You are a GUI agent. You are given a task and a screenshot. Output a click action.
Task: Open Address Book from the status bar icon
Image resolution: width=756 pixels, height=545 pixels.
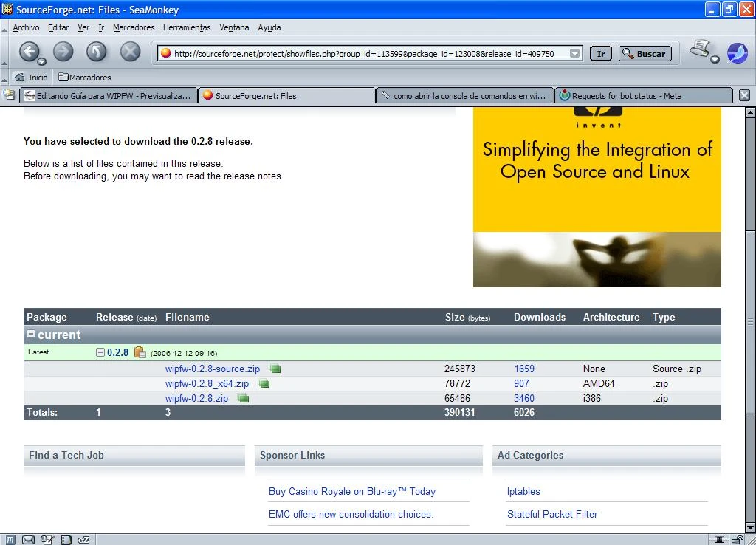pos(66,540)
